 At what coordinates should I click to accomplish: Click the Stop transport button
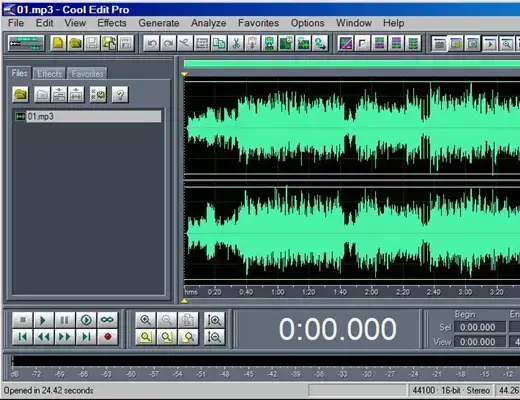[x=22, y=320]
